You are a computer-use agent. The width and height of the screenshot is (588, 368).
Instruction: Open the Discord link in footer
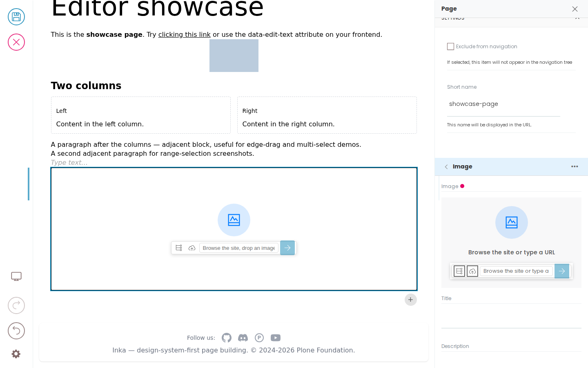[243, 338]
